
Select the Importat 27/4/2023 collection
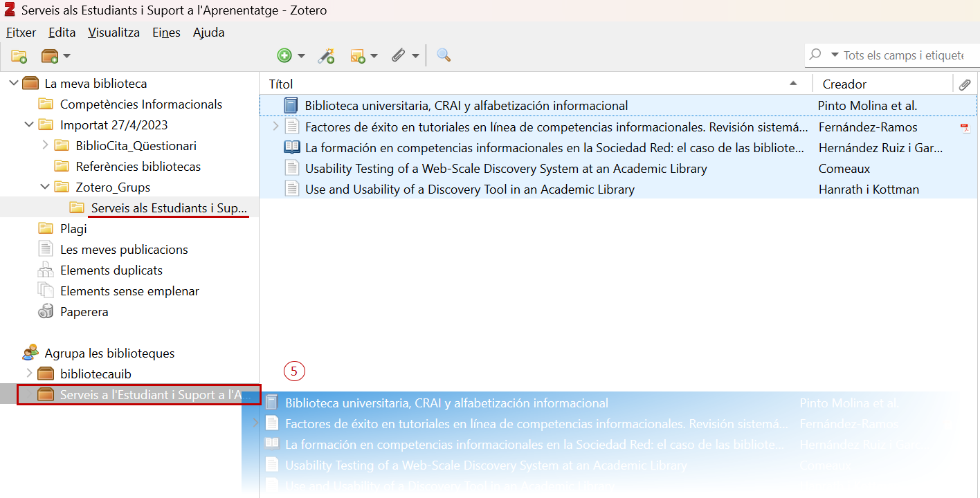tap(114, 125)
